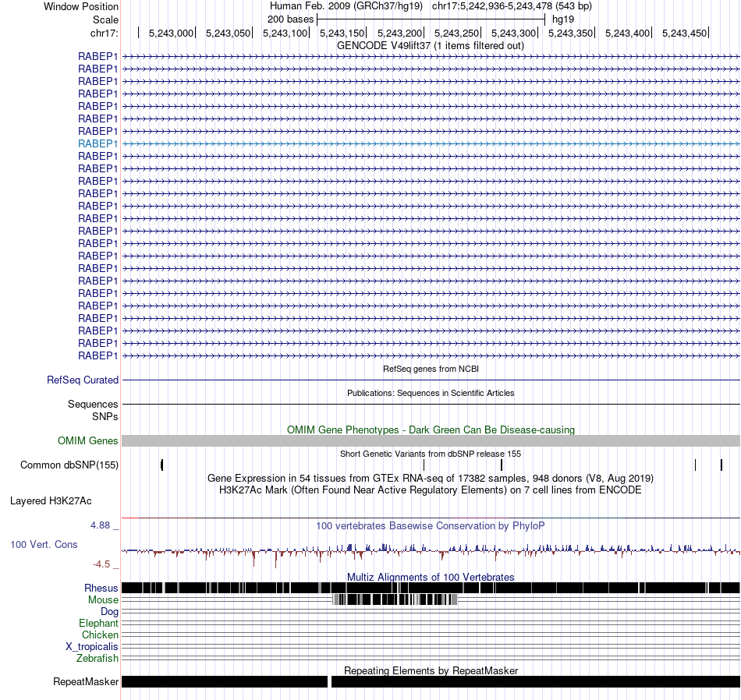The width and height of the screenshot is (741, 700).
Task: Click the -4.5 lower scale value
Action: [x=101, y=564]
